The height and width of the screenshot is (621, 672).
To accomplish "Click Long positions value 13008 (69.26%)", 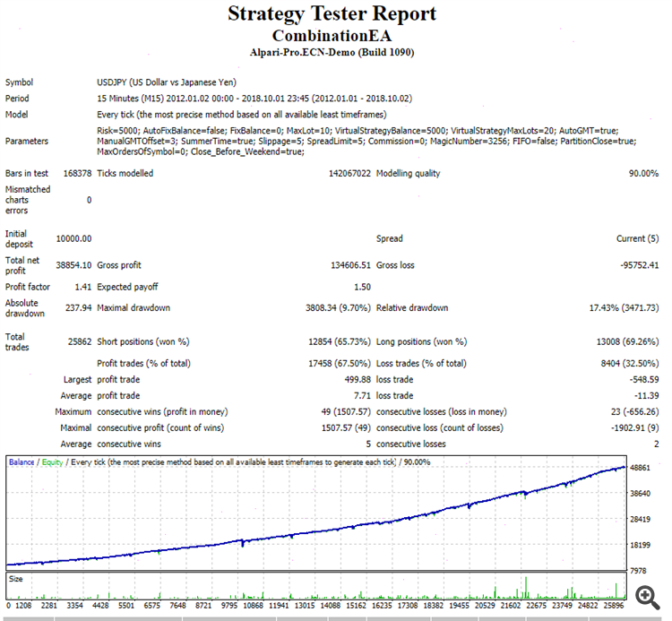I will coord(627,341).
